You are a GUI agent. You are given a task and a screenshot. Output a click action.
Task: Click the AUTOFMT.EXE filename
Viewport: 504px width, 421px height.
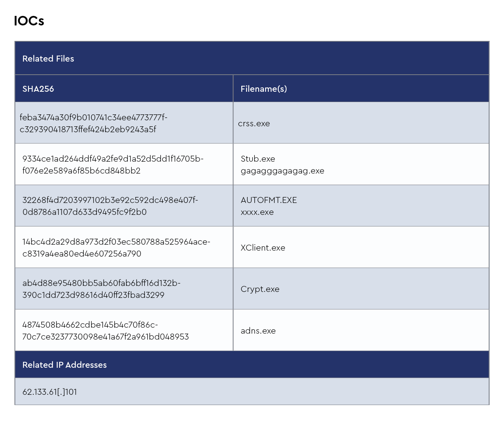pyautogui.click(x=269, y=200)
